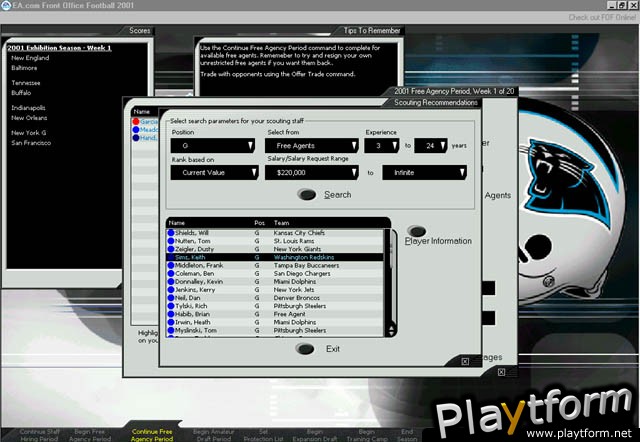Select Donnalley, Kevin row

[276, 282]
